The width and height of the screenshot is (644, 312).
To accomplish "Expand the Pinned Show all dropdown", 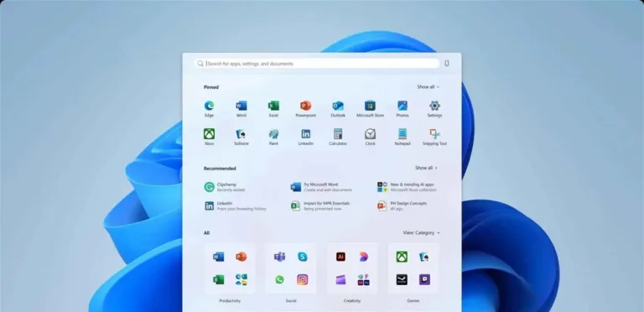I will click(428, 87).
